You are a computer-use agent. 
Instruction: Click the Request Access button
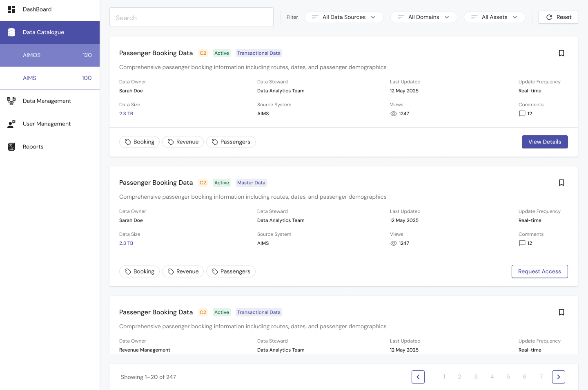point(539,271)
